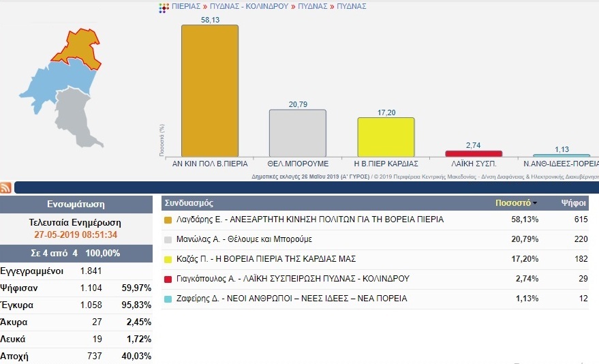
Task: Click the yellow 17,20 chart bar
Action: 386,137
